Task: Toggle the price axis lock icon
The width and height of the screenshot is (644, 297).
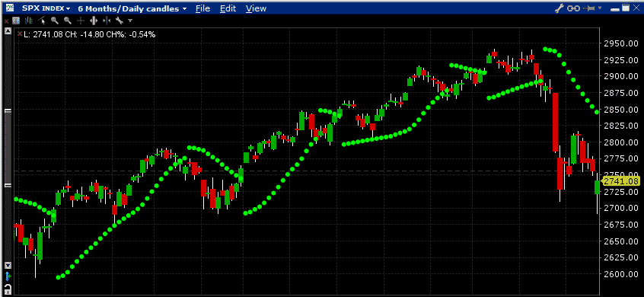Action: pos(8,288)
